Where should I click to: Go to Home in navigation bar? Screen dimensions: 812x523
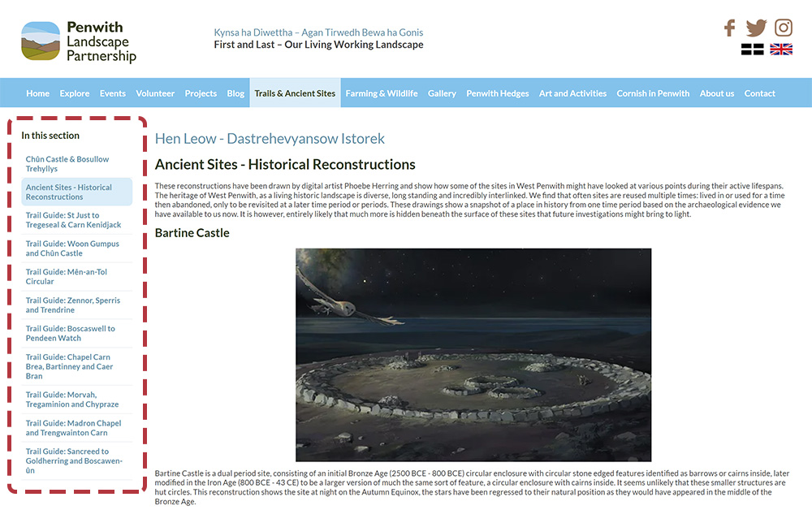pyautogui.click(x=38, y=93)
